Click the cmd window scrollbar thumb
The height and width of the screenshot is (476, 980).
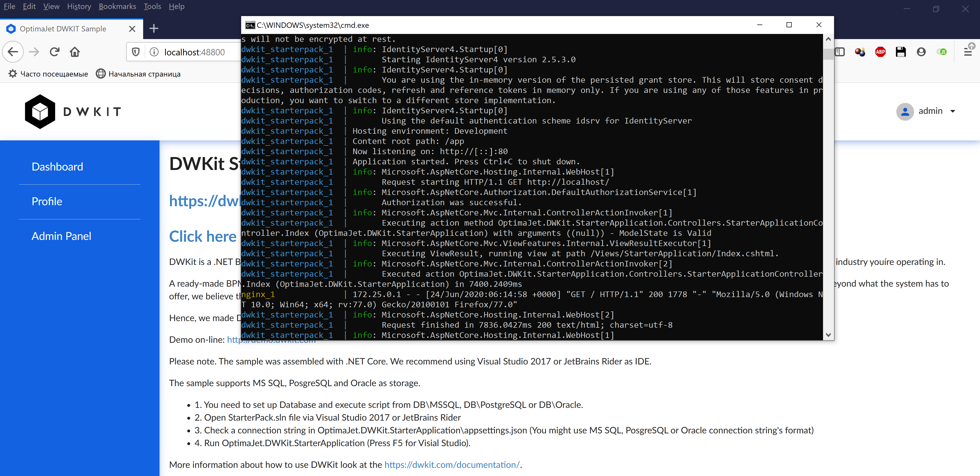coord(828,54)
